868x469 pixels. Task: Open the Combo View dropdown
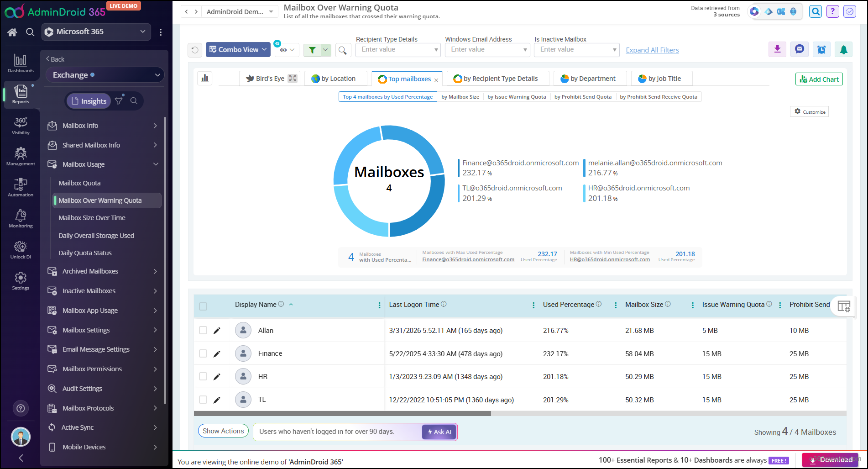[x=238, y=50]
